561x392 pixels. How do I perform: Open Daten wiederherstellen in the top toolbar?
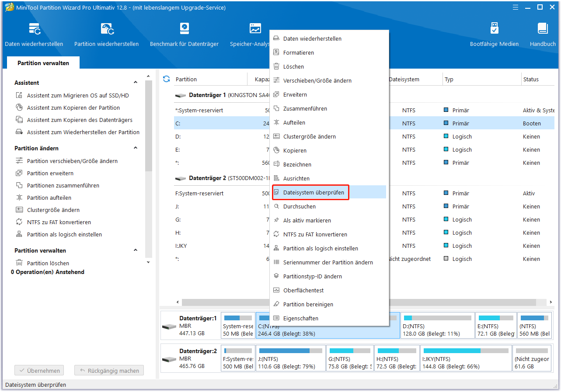34,35
